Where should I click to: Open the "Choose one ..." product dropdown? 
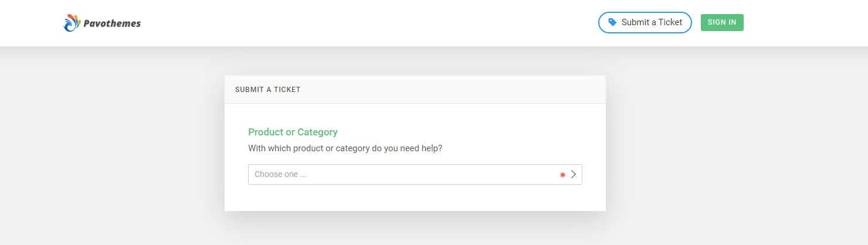pyautogui.click(x=405, y=174)
